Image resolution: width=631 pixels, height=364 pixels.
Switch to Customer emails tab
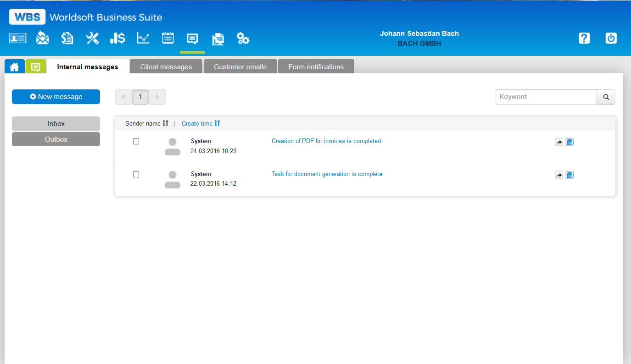(240, 67)
